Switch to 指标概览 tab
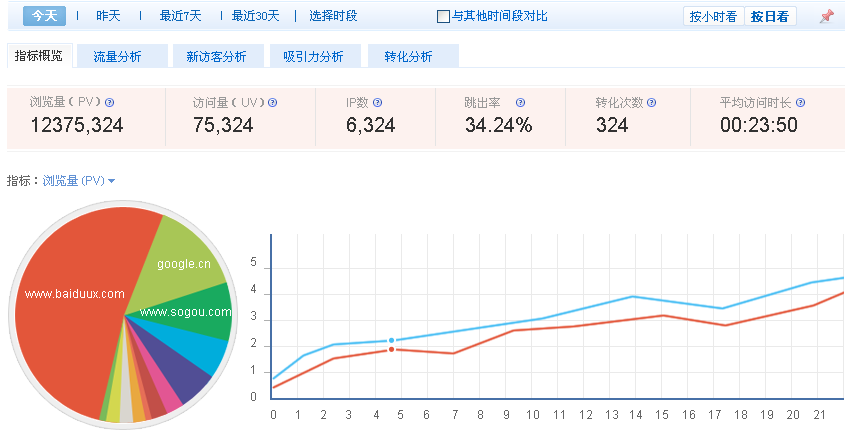This screenshot has width=845, height=436. coord(39,56)
